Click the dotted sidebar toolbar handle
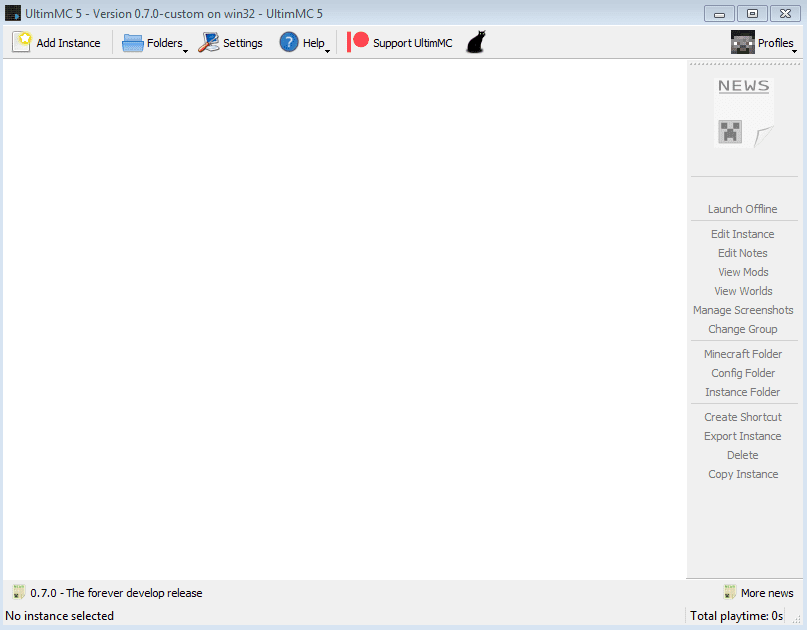This screenshot has height=630, width=807. click(x=744, y=64)
